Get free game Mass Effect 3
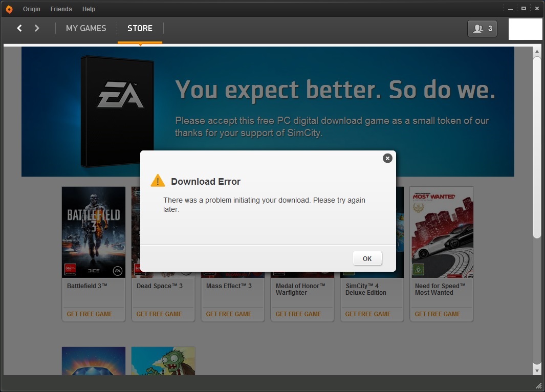545x392 pixels. click(229, 314)
